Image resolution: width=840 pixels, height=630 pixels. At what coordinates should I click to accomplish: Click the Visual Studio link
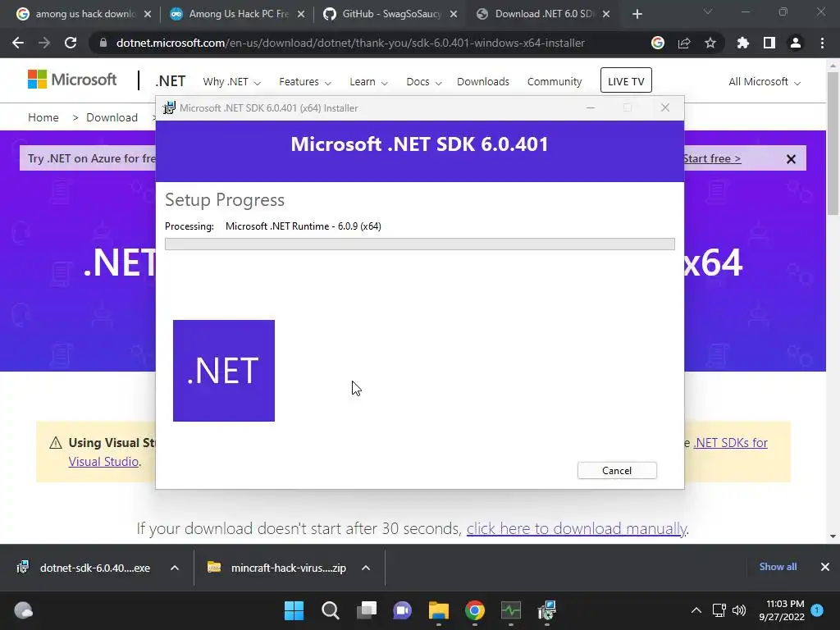tap(103, 462)
